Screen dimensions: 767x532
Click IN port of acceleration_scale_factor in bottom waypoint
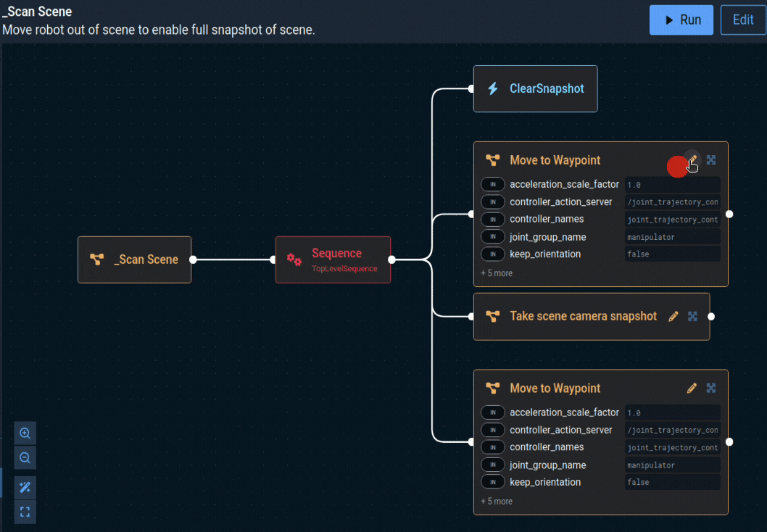pyautogui.click(x=492, y=412)
